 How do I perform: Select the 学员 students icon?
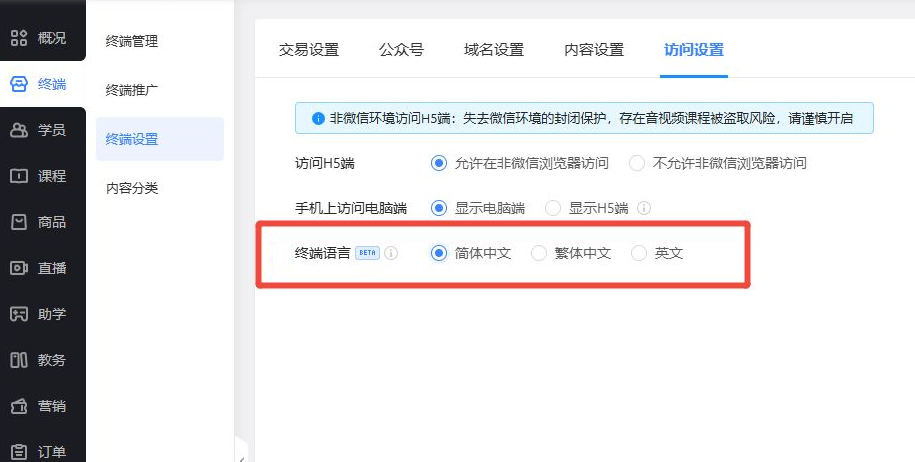19,130
